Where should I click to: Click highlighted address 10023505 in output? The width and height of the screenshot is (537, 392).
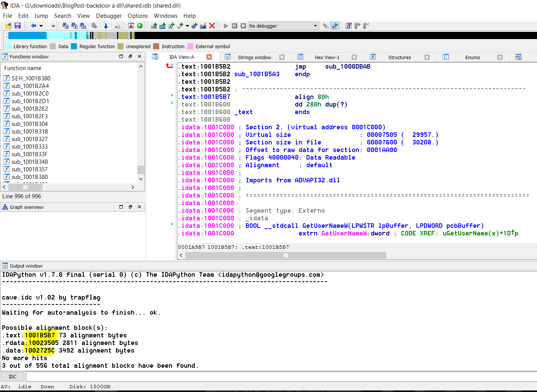point(44,343)
